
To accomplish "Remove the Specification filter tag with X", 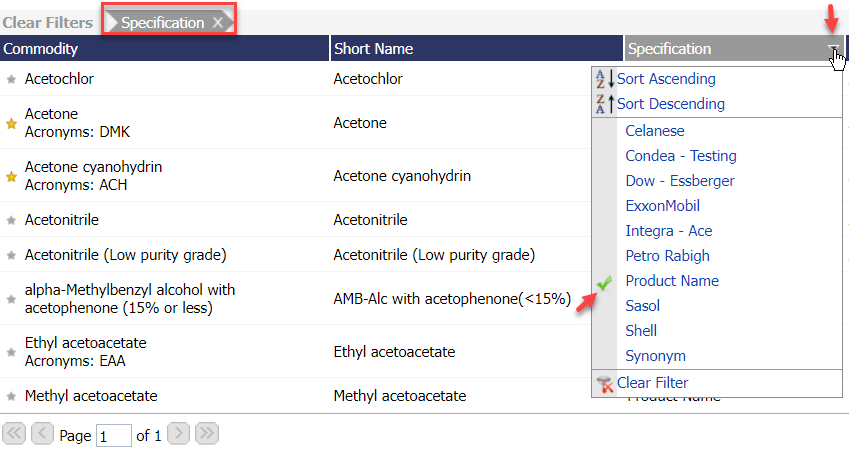I will click(217, 22).
